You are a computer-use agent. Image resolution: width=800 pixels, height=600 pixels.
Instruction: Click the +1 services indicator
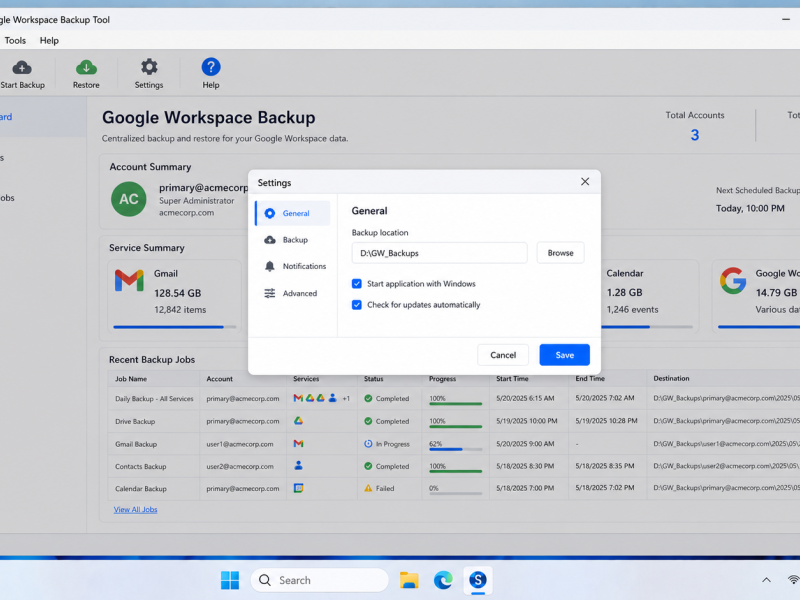pyautogui.click(x=346, y=398)
